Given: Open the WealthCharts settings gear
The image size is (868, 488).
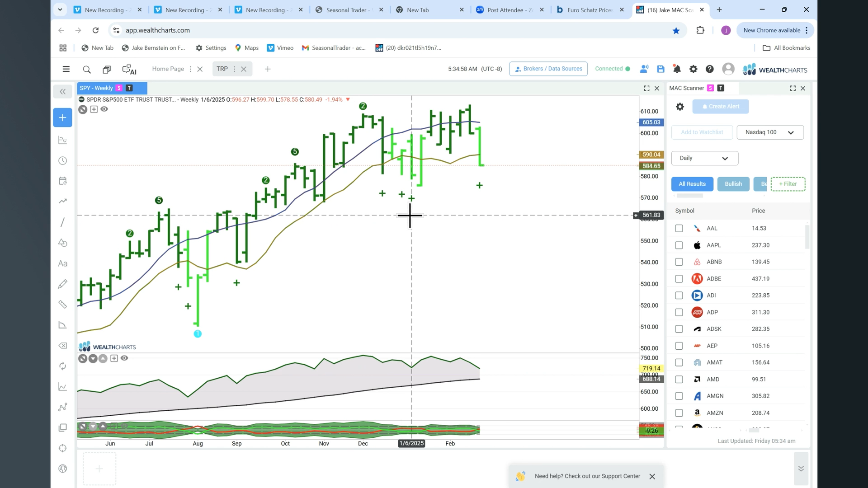Looking at the screenshot, I should [693, 69].
